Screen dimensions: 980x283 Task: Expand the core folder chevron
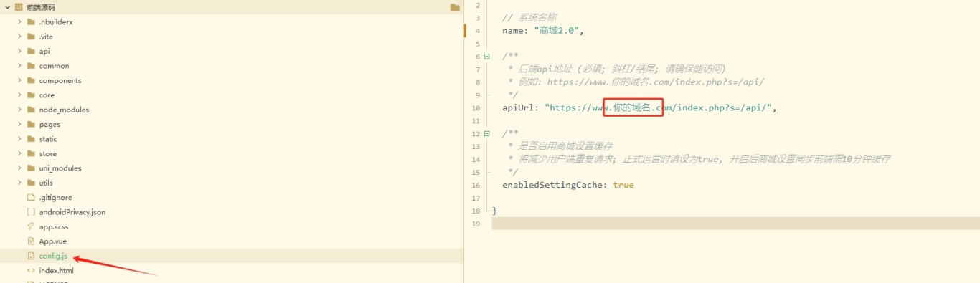[x=19, y=95]
